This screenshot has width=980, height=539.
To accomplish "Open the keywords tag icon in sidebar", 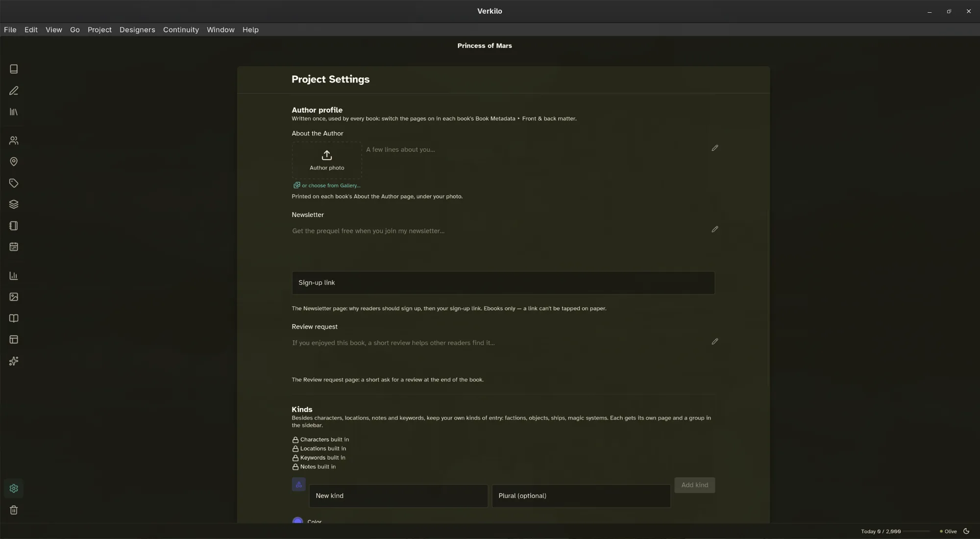I will click(x=14, y=183).
